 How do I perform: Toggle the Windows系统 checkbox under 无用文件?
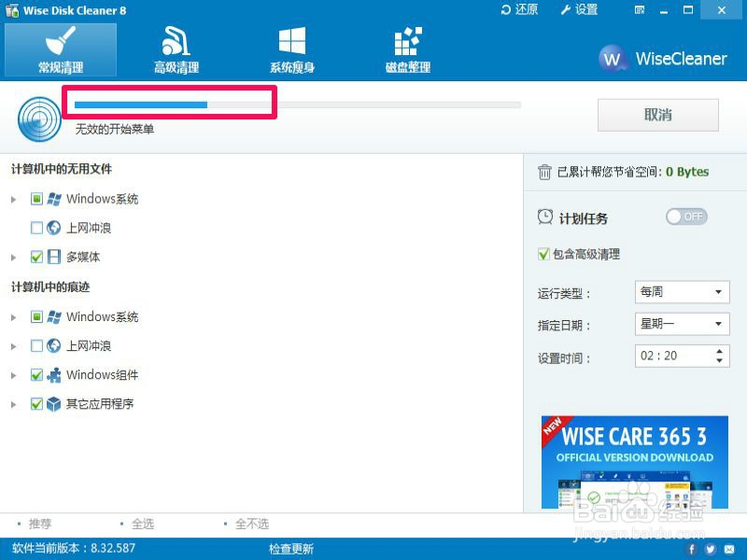(36, 199)
